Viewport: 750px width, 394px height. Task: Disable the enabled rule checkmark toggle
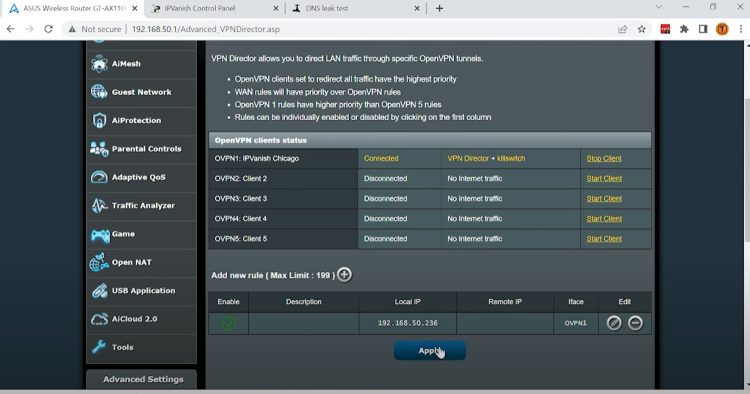[x=228, y=323]
